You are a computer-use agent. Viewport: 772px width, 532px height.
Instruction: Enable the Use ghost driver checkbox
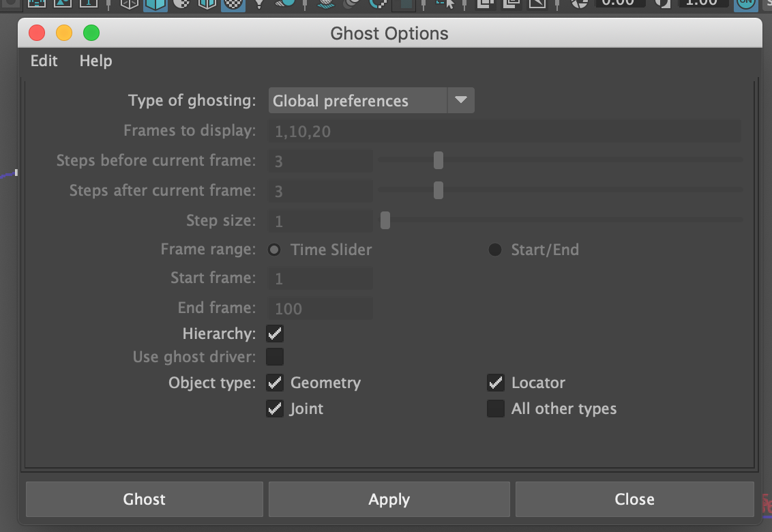click(x=275, y=357)
